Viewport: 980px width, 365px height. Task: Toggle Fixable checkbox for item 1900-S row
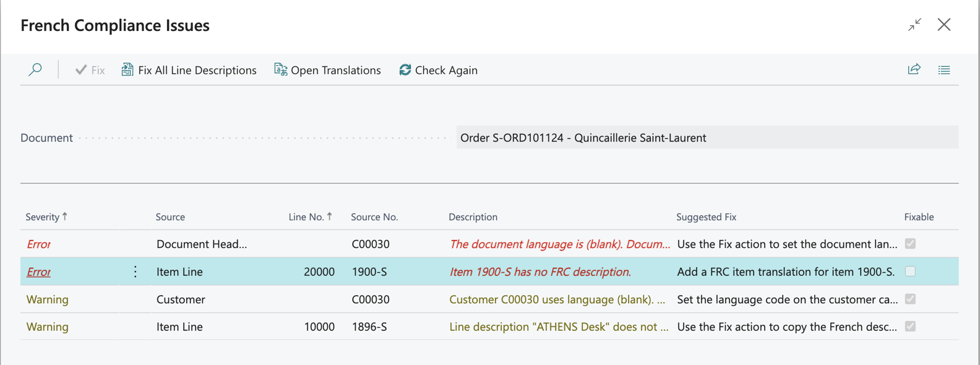click(910, 271)
